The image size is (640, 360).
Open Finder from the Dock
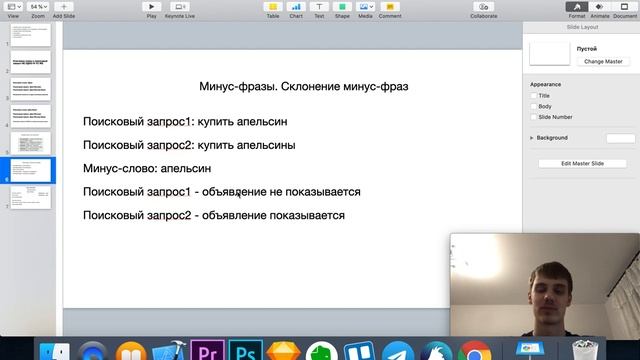click(x=55, y=351)
